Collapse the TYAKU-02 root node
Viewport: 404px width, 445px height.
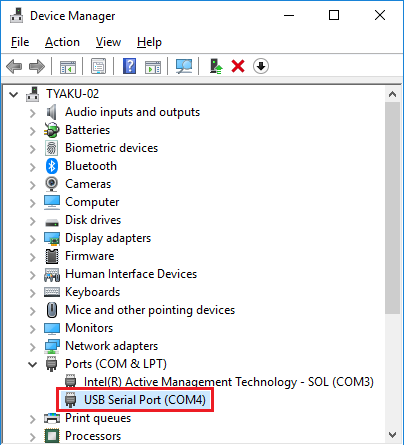[14, 94]
